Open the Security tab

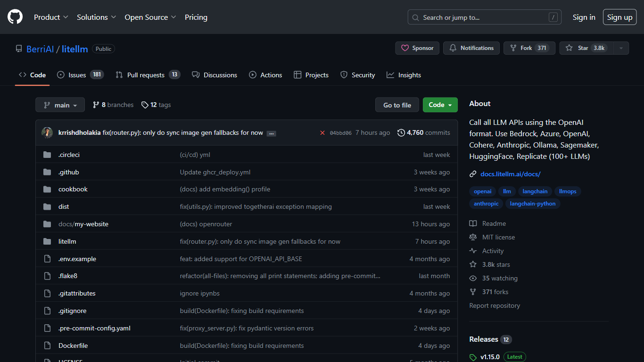tap(358, 75)
